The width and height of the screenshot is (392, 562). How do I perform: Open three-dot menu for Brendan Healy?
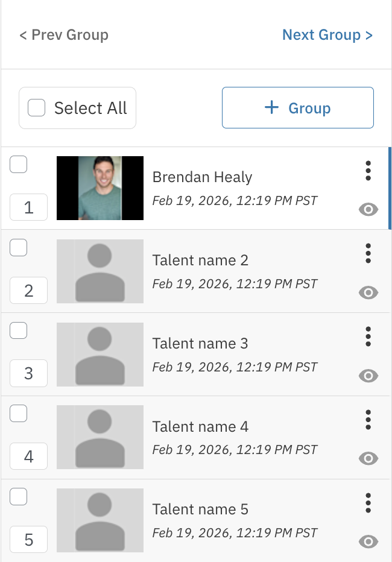(x=368, y=171)
